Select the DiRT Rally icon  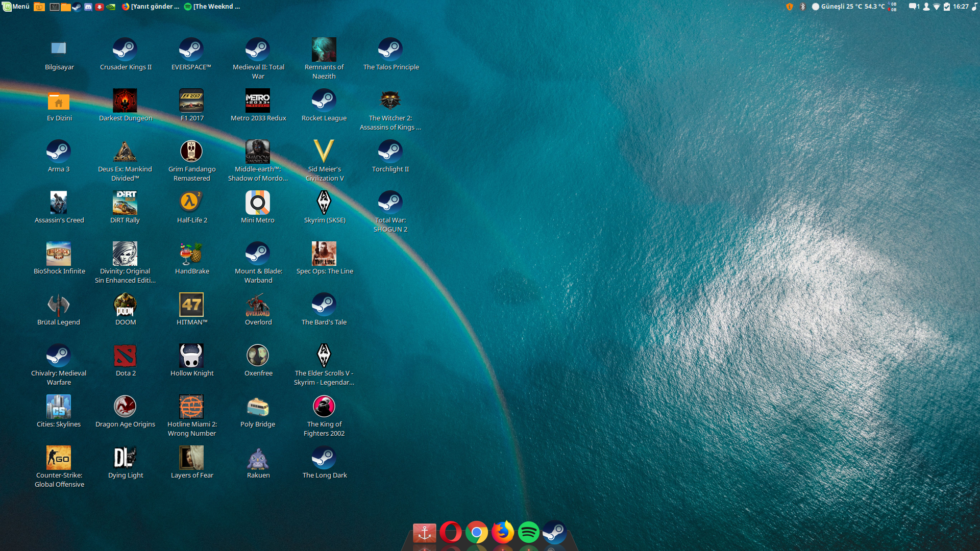tap(125, 202)
